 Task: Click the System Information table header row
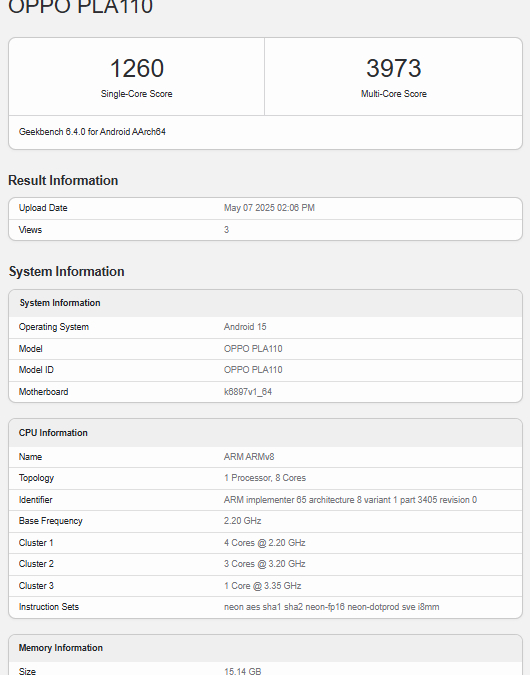click(x=265, y=303)
